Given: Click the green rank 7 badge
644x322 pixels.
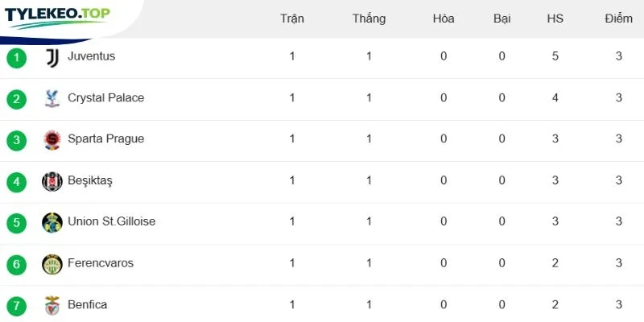Looking at the screenshot, I should click(x=16, y=306).
